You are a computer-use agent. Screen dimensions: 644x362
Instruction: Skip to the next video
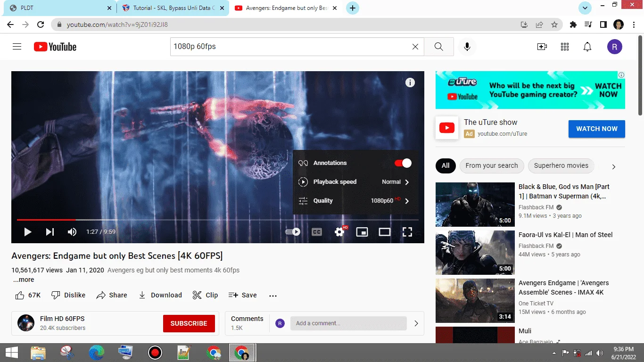tap(50, 232)
